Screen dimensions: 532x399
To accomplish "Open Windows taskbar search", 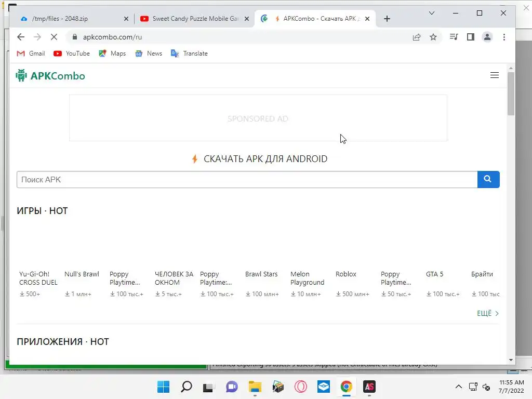I will (x=187, y=387).
